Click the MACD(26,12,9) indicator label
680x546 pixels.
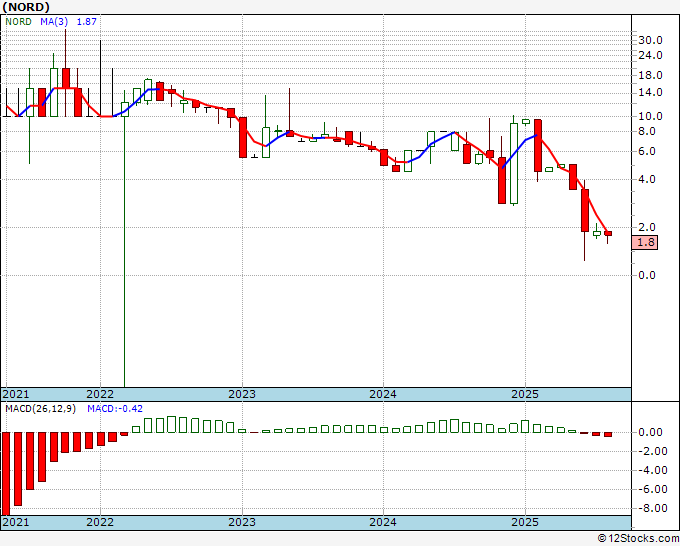click(x=40, y=409)
